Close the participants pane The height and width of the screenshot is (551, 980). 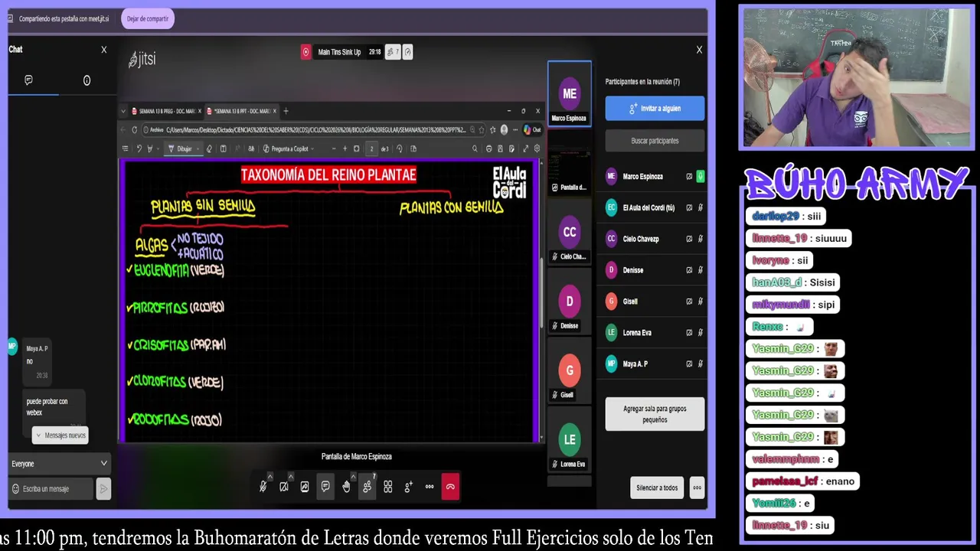(x=699, y=50)
